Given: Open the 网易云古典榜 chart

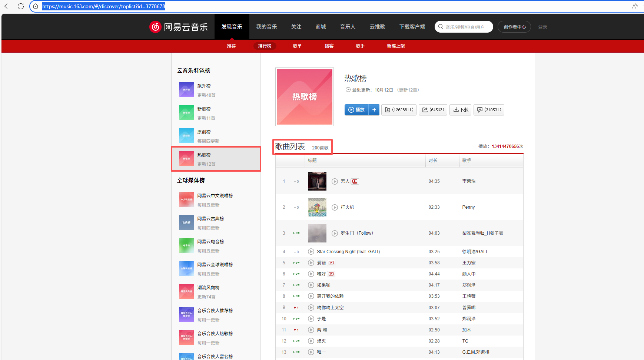Looking at the screenshot, I should [x=216, y=223].
